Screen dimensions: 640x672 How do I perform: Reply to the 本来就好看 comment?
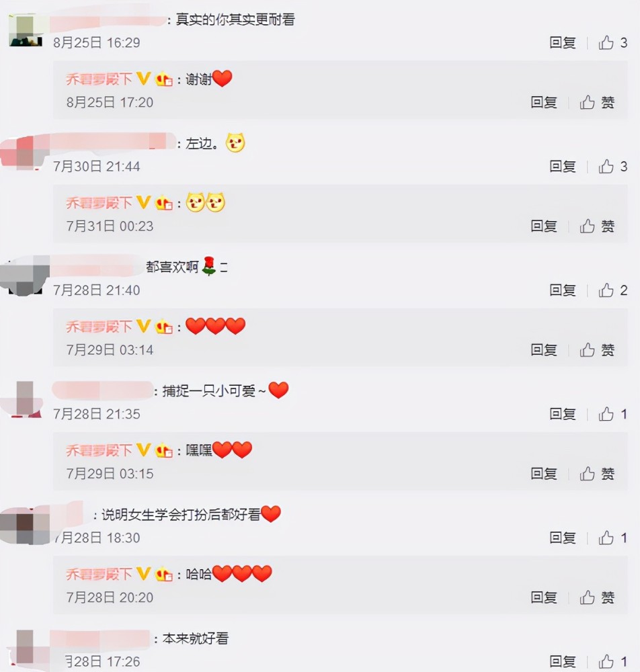point(563,661)
